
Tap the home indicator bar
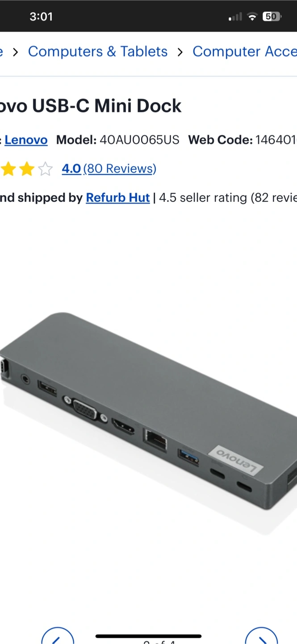(148, 636)
